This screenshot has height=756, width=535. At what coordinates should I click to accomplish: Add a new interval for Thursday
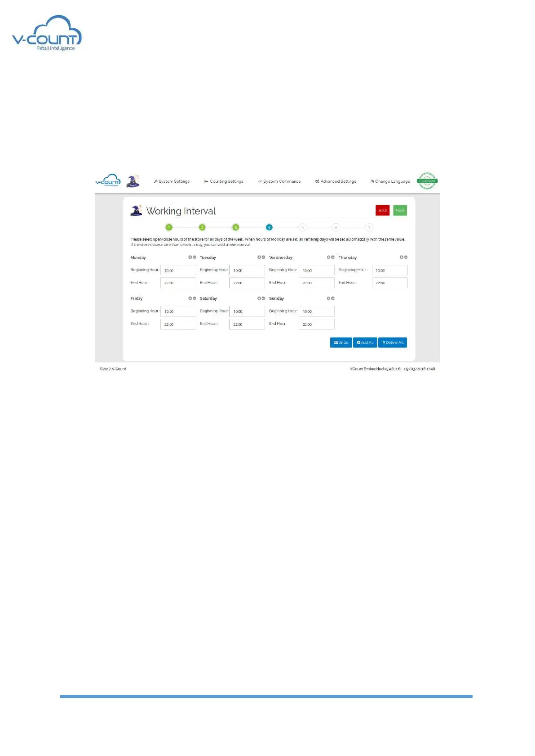point(401,257)
